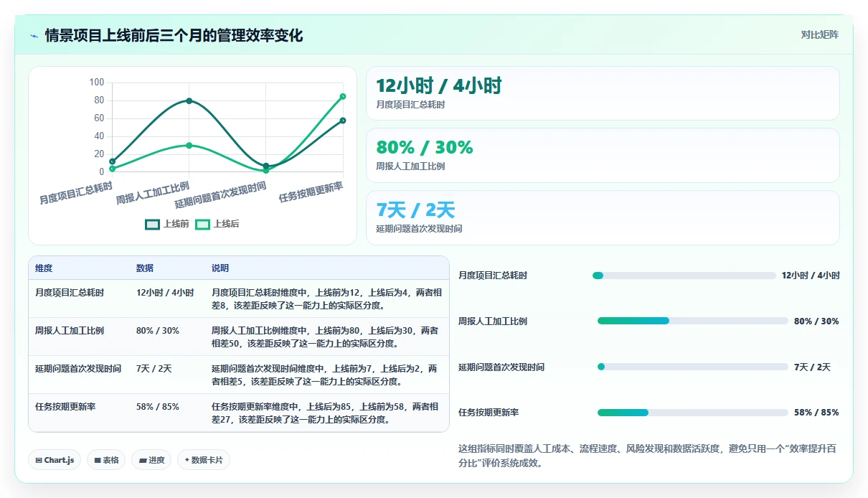Image resolution: width=868 pixels, height=498 pixels.
Task: Toggle the 上线前 legend swatch
Action: click(x=153, y=224)
